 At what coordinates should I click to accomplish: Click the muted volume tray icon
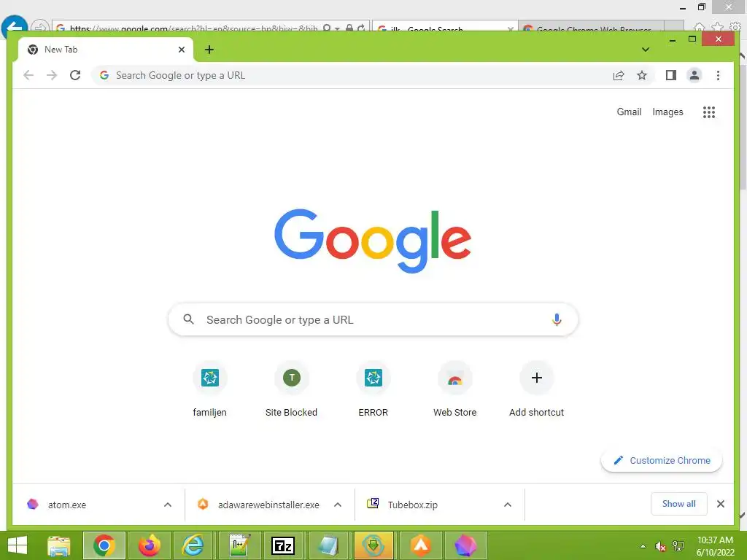[660, 547]
